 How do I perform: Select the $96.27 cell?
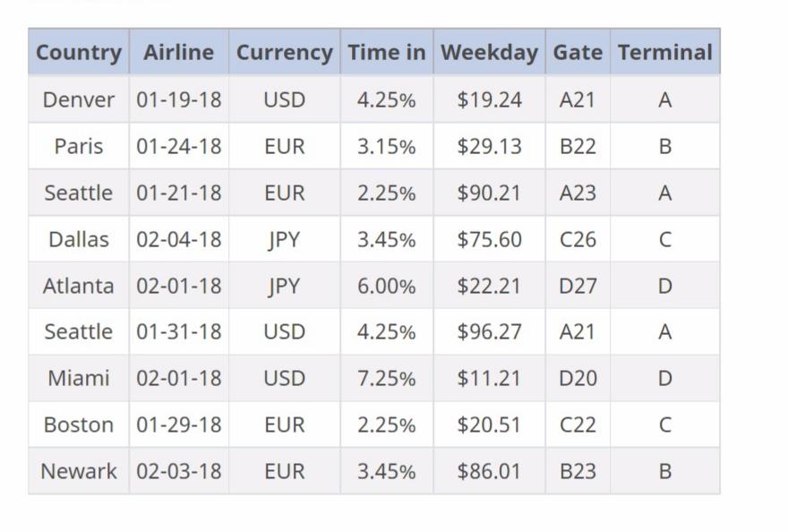point(489,331)
